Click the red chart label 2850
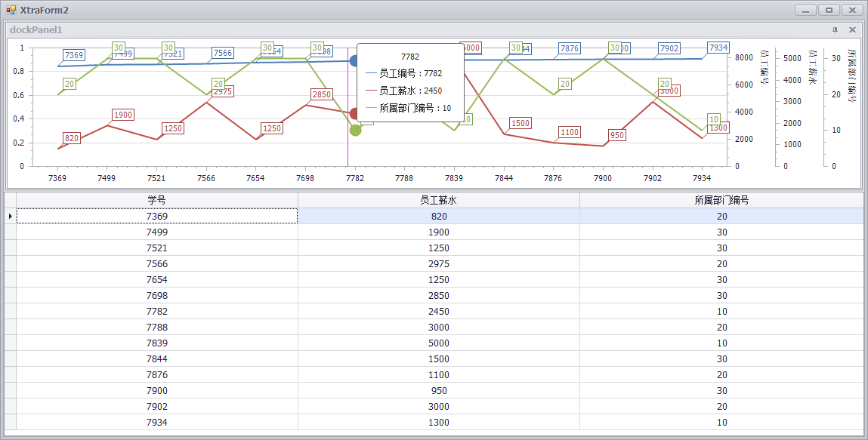 (322, 94)
